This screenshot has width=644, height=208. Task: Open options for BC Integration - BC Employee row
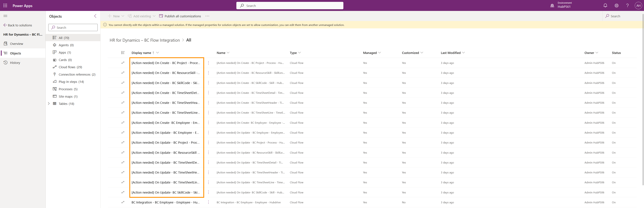coord(209,202)
